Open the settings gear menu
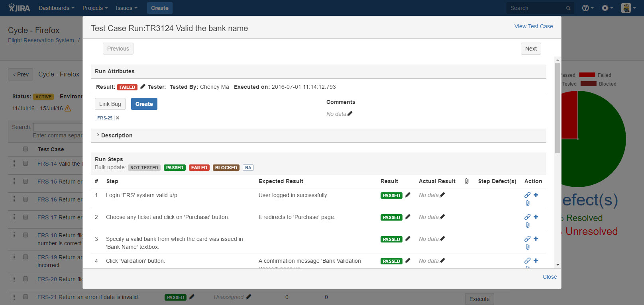This screenshot has width=644, height=305. point(607,8)
